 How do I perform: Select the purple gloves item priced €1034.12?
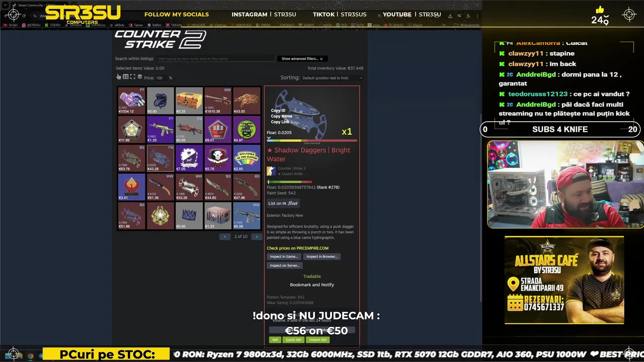pos(131,101)
